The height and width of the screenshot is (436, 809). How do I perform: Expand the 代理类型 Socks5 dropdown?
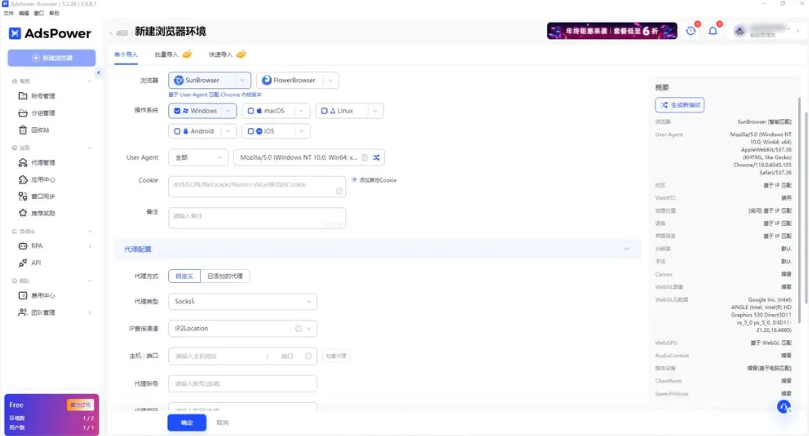[x=242, y=301]
